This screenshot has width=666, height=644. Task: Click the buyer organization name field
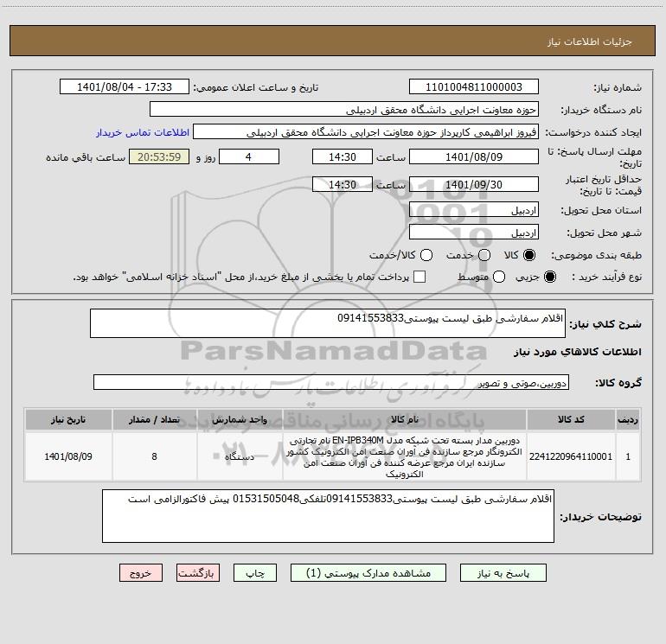coord(344,110)
